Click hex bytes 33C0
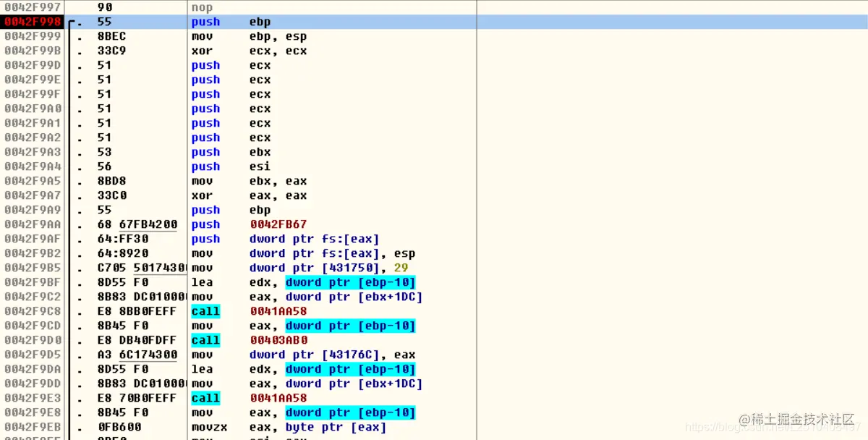The width and height of the screenshot is (868, 440). pos(111,195)
